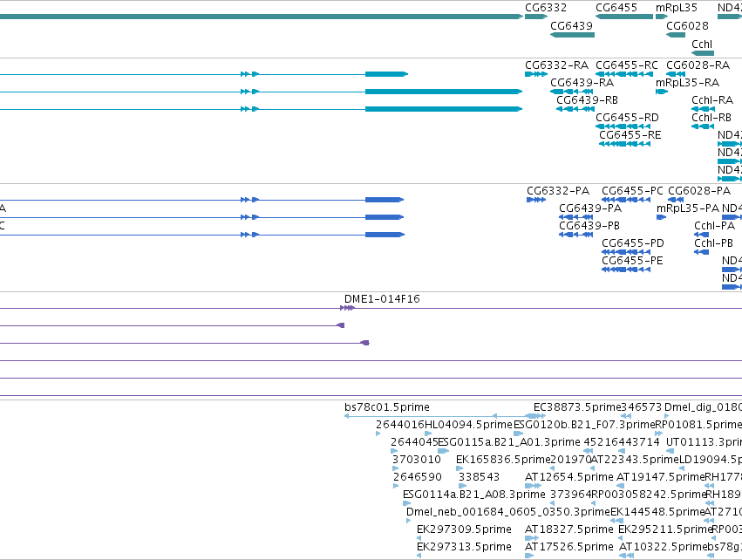Viewport: 742px width, 560px height.
Task: Open EST EK295211.5prime
Action: [665, 529]
